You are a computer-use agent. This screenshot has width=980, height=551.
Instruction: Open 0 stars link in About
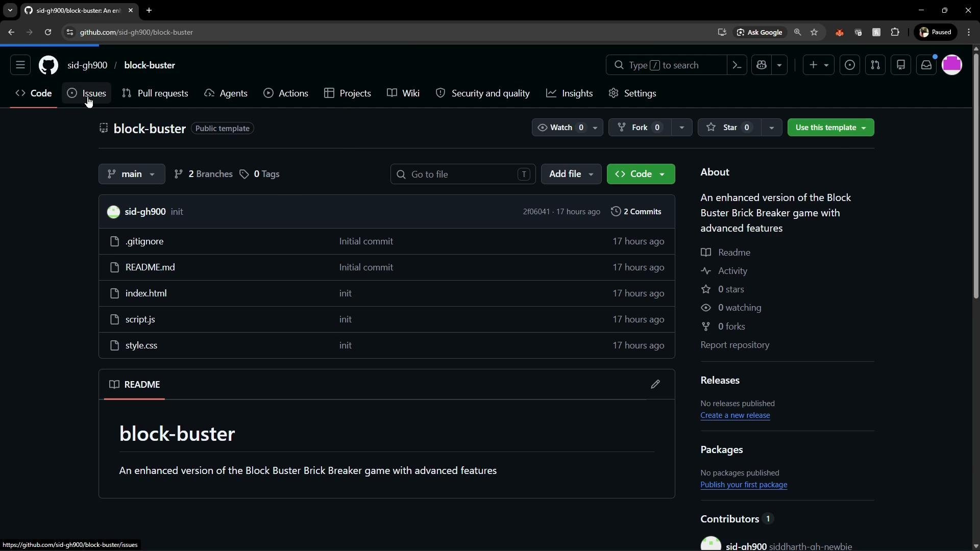click(722, 289)
